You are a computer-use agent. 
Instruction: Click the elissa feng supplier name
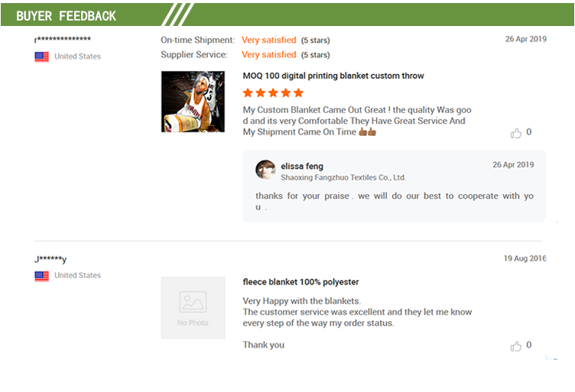click(302, 167)
